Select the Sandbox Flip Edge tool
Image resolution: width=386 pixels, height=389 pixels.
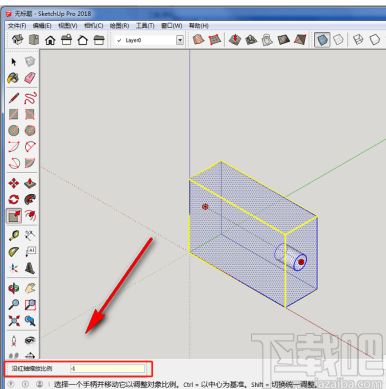click(x=300, y=40)
